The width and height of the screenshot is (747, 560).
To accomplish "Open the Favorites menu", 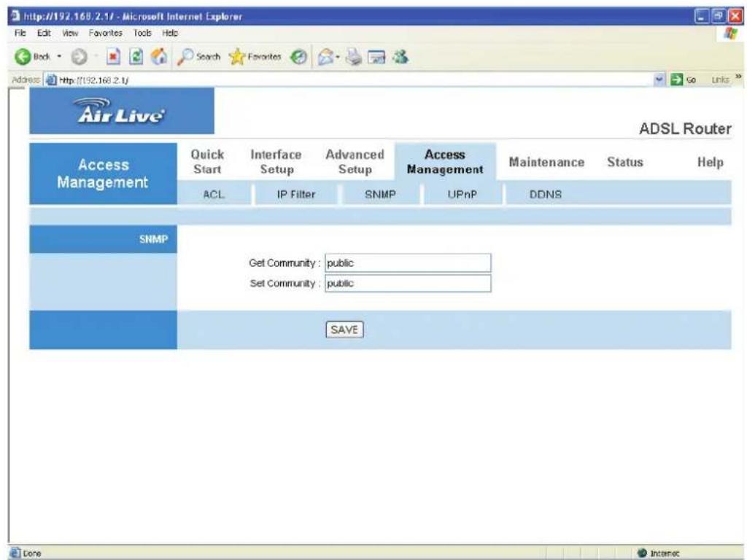I will tap(105, 33).
